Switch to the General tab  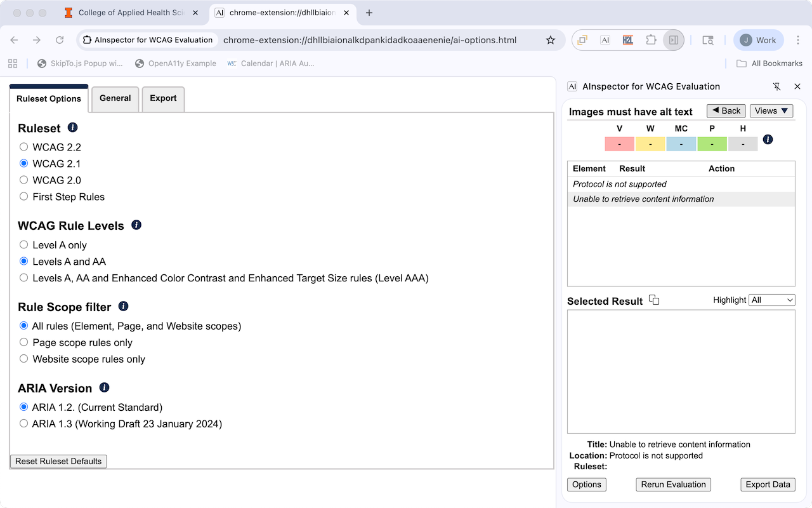115,98
